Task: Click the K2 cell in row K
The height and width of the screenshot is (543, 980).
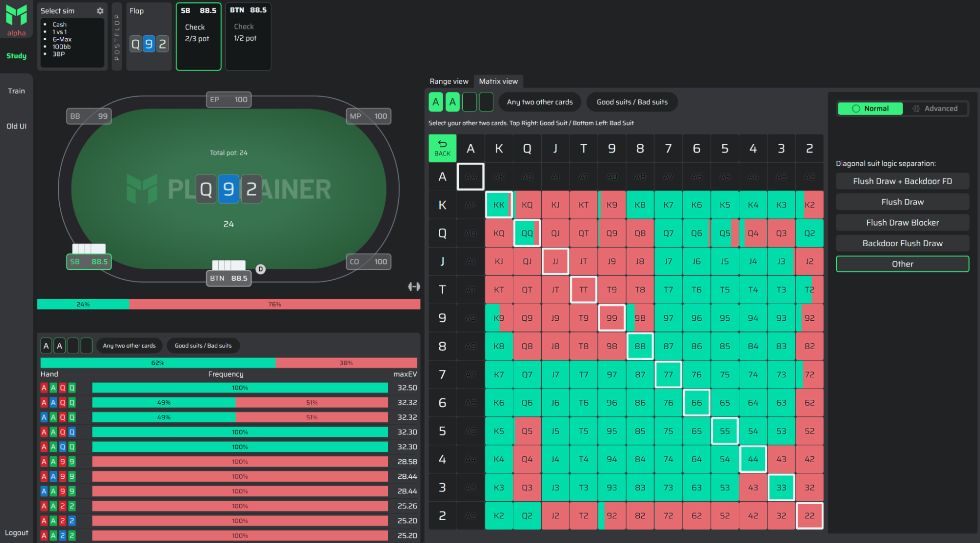Action: [x=809, y=205]
